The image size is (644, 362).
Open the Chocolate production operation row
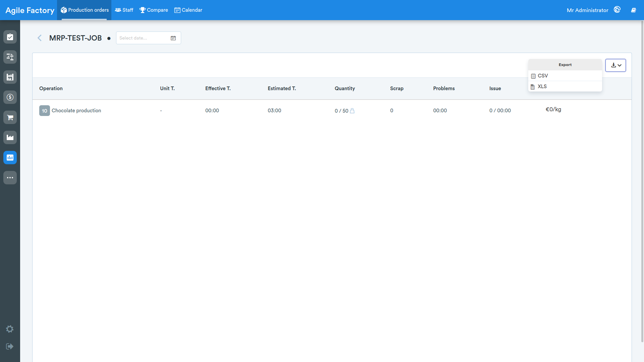pyautogui.click(x=332, y=111)
